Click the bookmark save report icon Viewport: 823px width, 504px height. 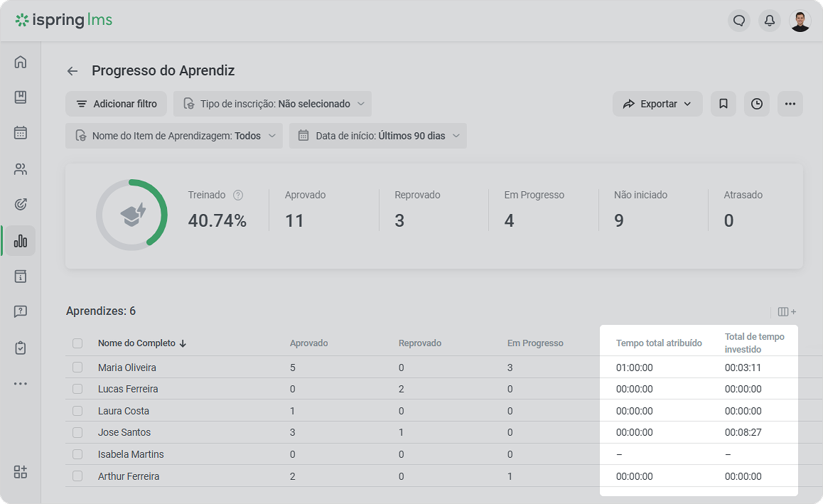[724, 104]
